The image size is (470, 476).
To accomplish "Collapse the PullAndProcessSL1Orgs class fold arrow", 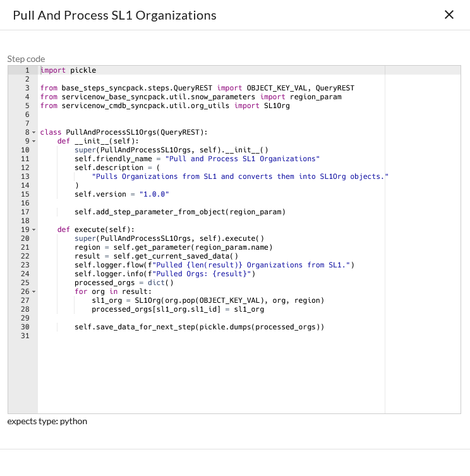I will [x=34, y=132].
